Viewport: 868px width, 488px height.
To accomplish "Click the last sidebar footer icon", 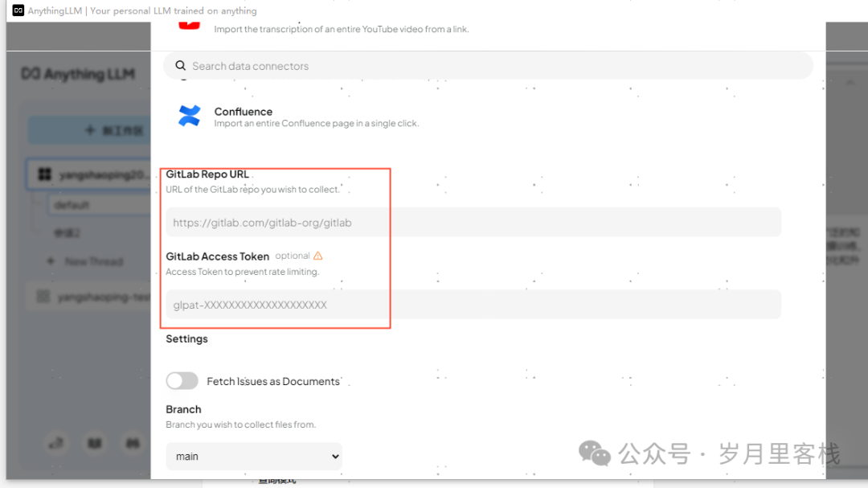I will pyautogui.click(x=133, y=443).
